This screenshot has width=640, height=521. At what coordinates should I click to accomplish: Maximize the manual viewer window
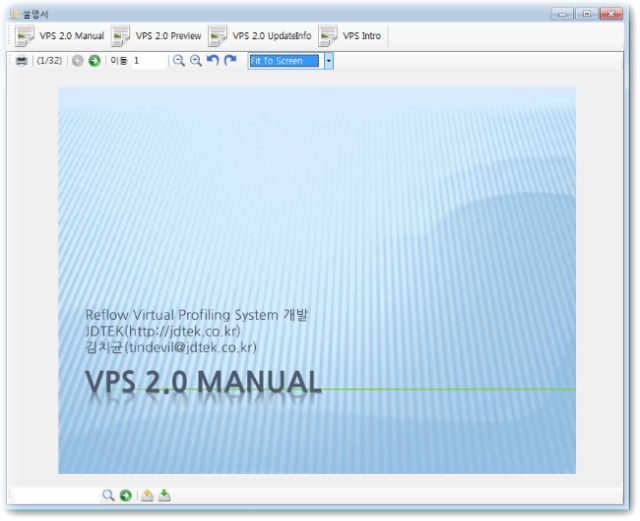587,14
